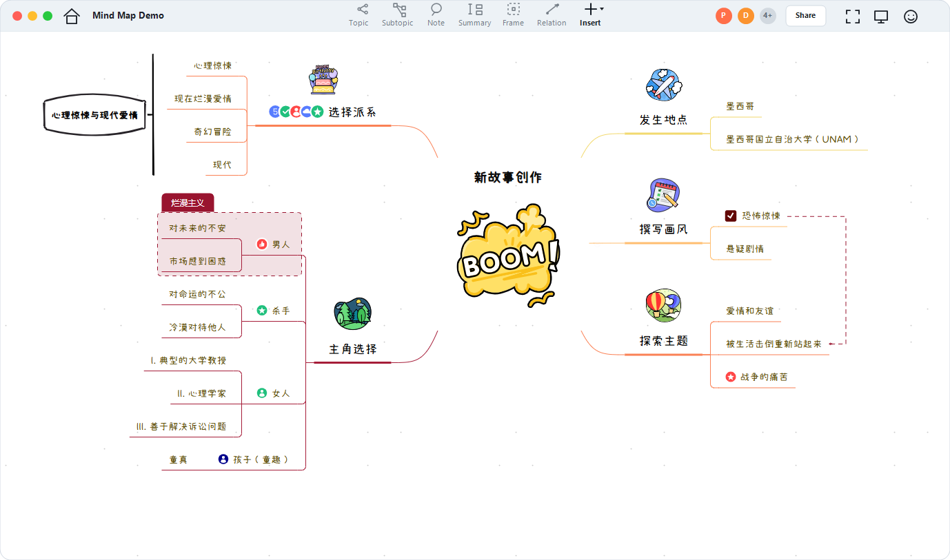Select subtopic I. 典型的大学教授
This screenshot has height=560, width=950.
coord(188,360)
